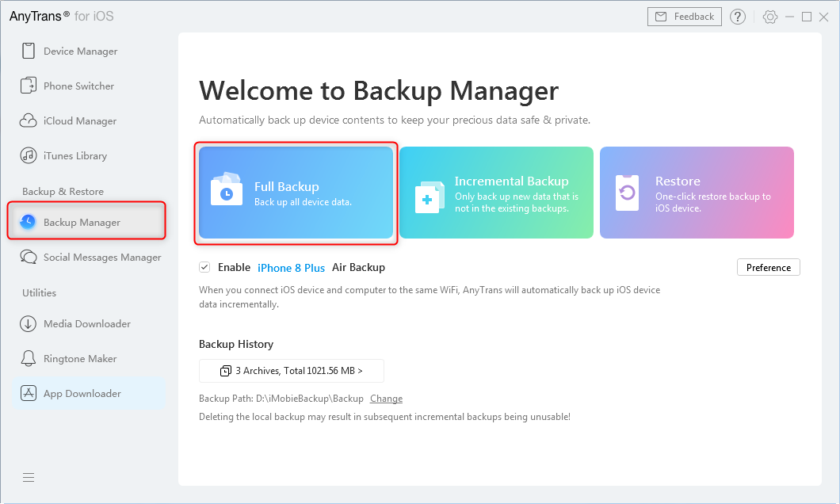Open the help question mark icon
The width and height of the screenshot is (840, 504).
click(x=738, y=17)
